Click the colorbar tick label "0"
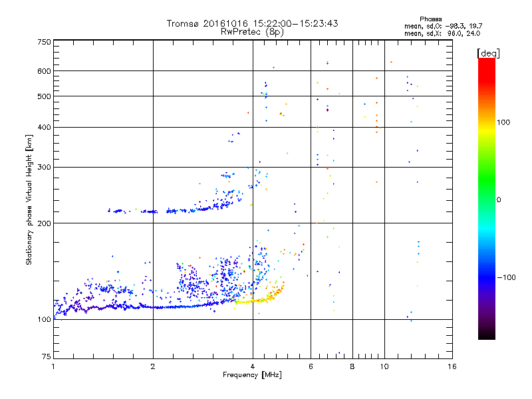Screen dimensions: 532x399 (x=499, y=199)
